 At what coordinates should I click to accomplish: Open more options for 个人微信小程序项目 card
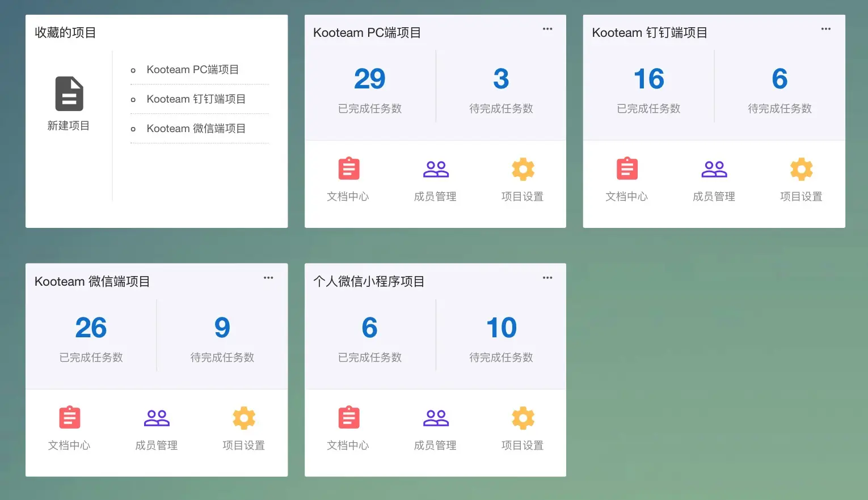point(547,278)
